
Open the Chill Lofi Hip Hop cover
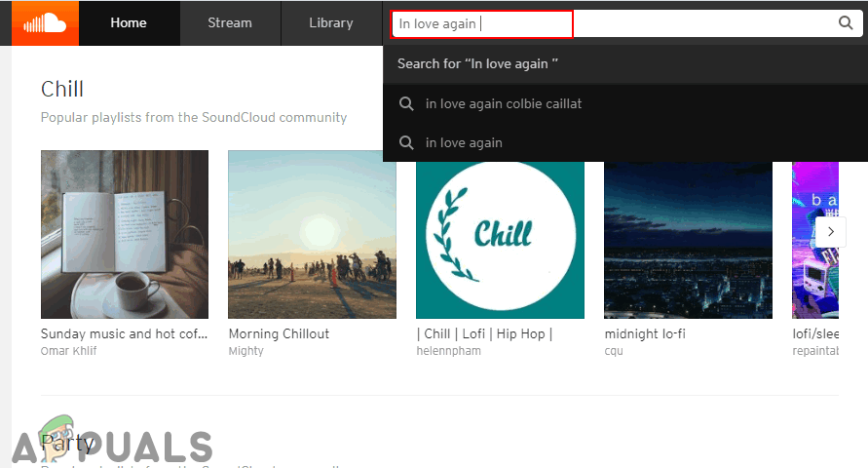coord(500,234)
